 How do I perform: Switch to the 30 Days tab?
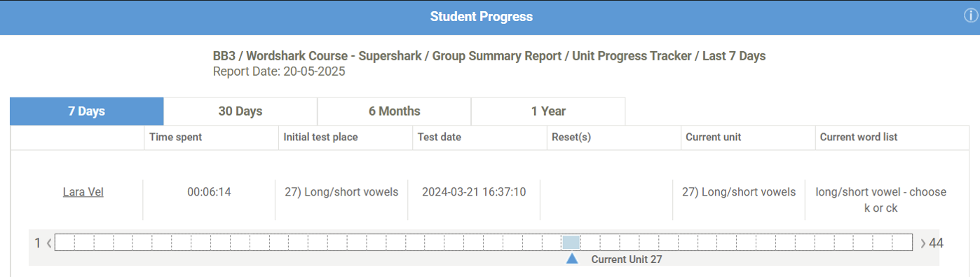point(240,112)
